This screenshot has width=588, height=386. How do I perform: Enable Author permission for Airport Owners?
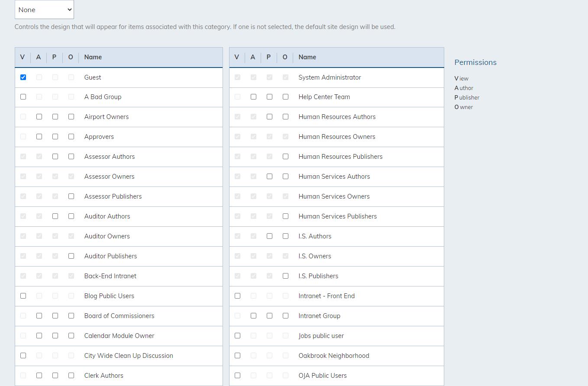pyautogui.click(x=39, y=117)
